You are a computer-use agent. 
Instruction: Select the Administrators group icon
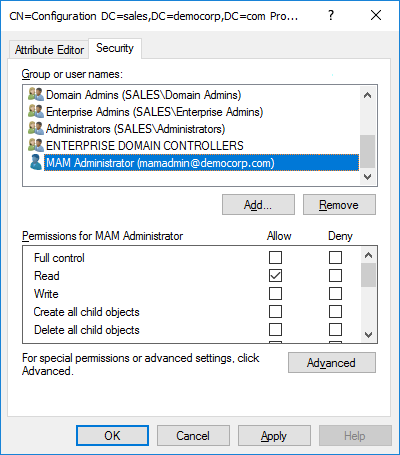[x=36, y=128]
